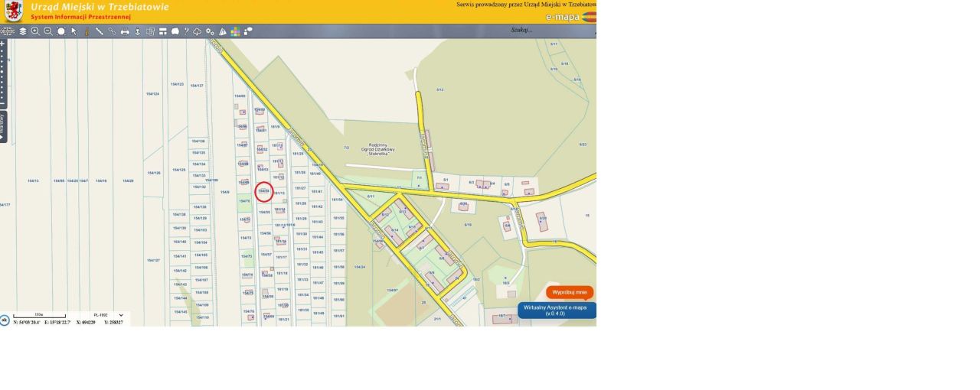Click the overview map icon at toolbar start
Screen dimensions: 980x390
pyautogui.click(x=8, y=31)
